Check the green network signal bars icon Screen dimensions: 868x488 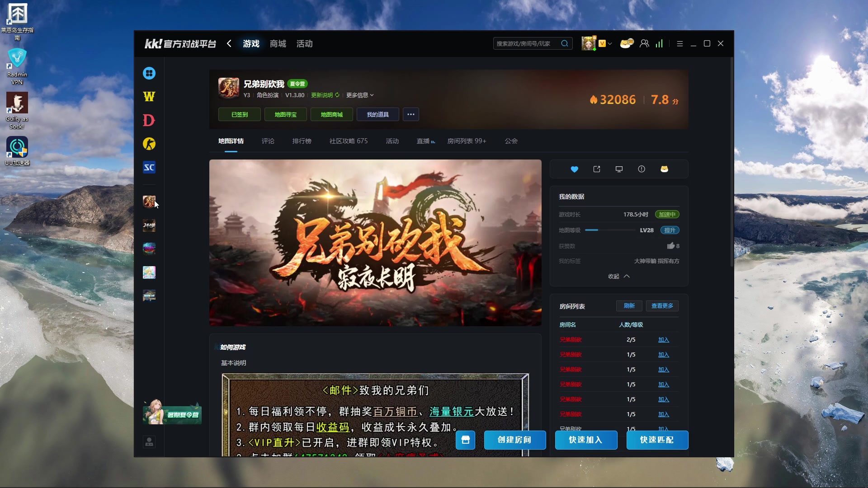[660, 43]
